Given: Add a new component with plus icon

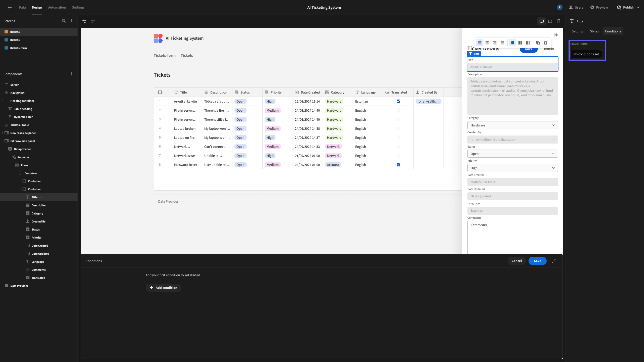Looking at the screenshot, I should coord(72,74).
